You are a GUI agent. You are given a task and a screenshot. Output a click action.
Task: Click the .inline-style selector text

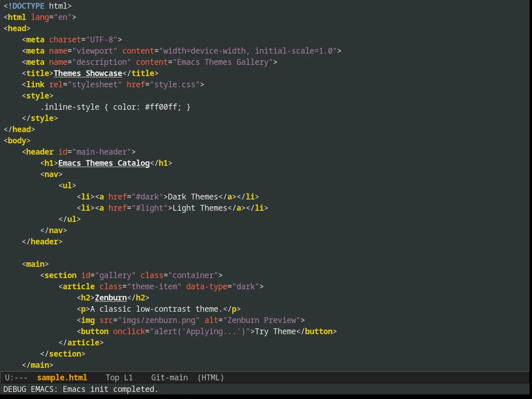(x=70, y=107)
